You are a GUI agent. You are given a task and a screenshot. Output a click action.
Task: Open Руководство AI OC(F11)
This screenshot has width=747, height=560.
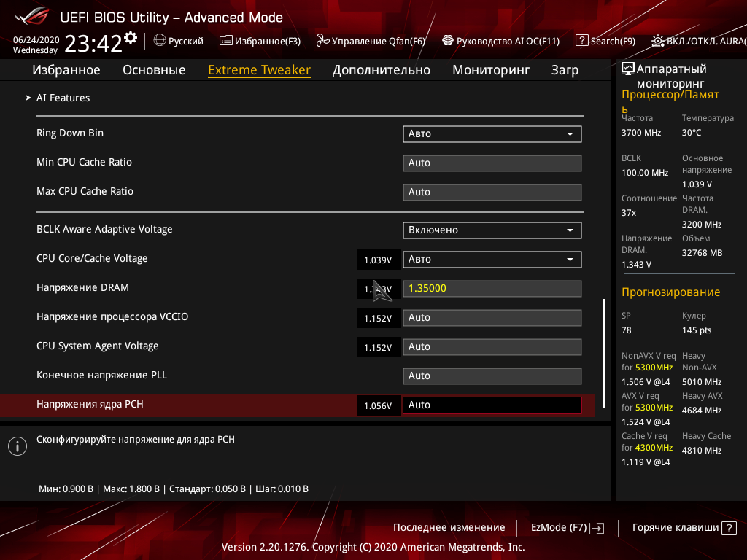pos(508,41)
